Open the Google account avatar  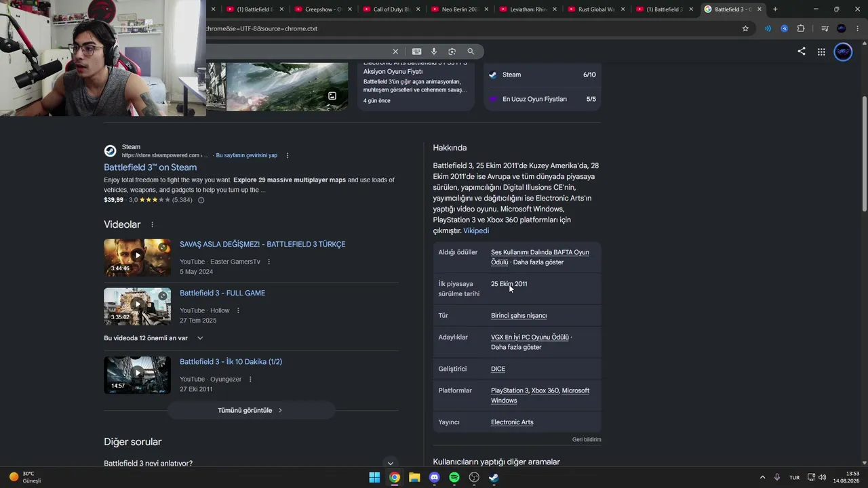[843, 52]
